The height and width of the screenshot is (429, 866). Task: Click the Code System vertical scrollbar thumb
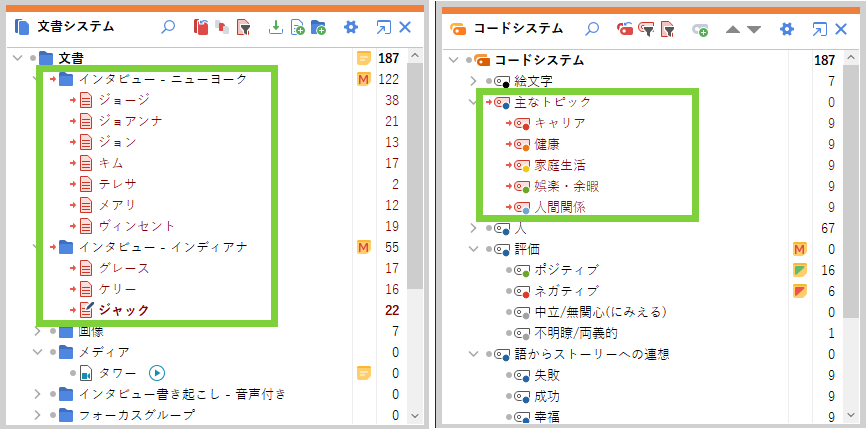[851, 190]
